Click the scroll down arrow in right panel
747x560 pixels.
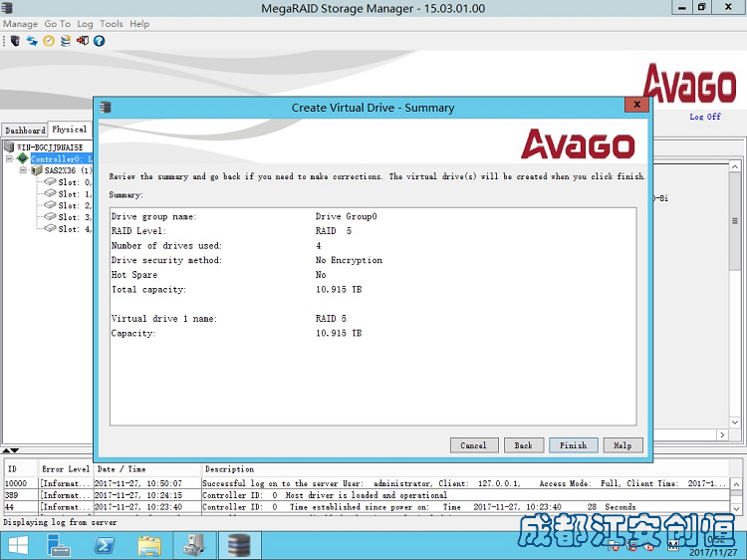[x=735, y=422]
